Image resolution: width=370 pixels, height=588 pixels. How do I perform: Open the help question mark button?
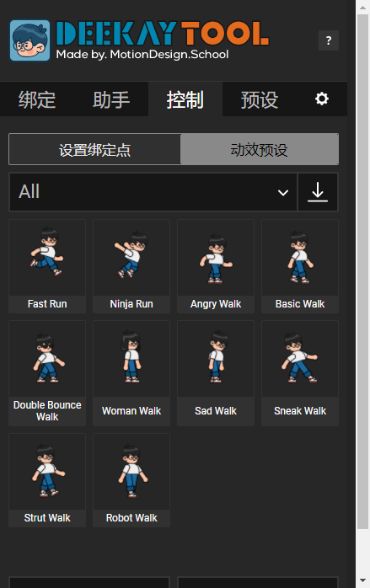tap(329, 40)
